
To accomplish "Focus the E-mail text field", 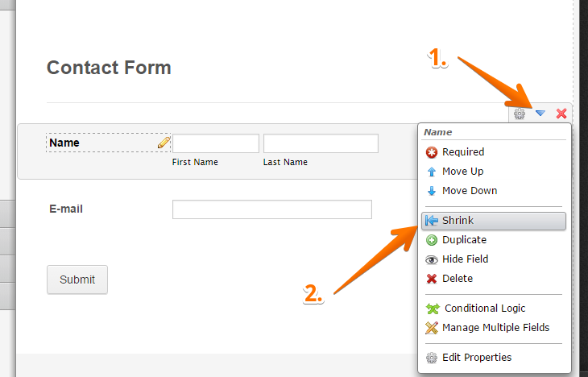I will tap(271, 209).
